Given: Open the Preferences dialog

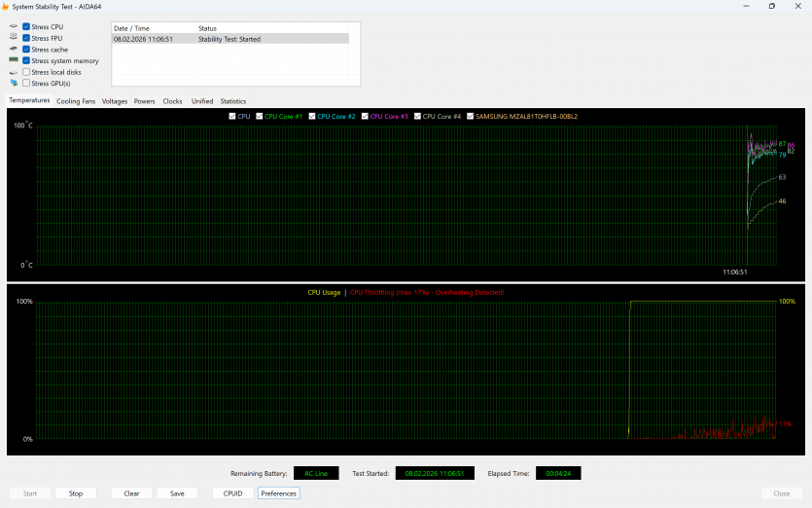Looking at the screenshot, I should [278, 493].
